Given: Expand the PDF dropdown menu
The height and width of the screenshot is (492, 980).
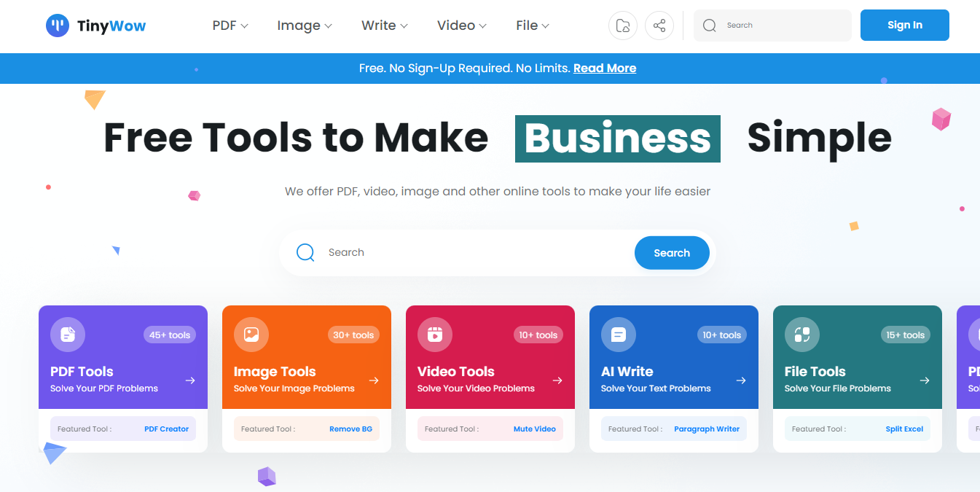Looking at the screenshot, I should [x=230, y=26].
